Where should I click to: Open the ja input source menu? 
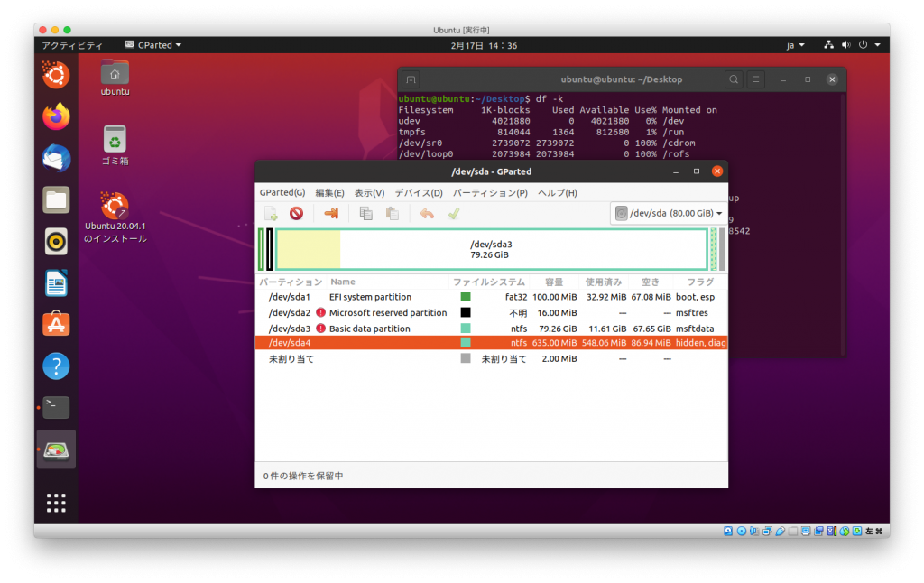click(792, 44)
